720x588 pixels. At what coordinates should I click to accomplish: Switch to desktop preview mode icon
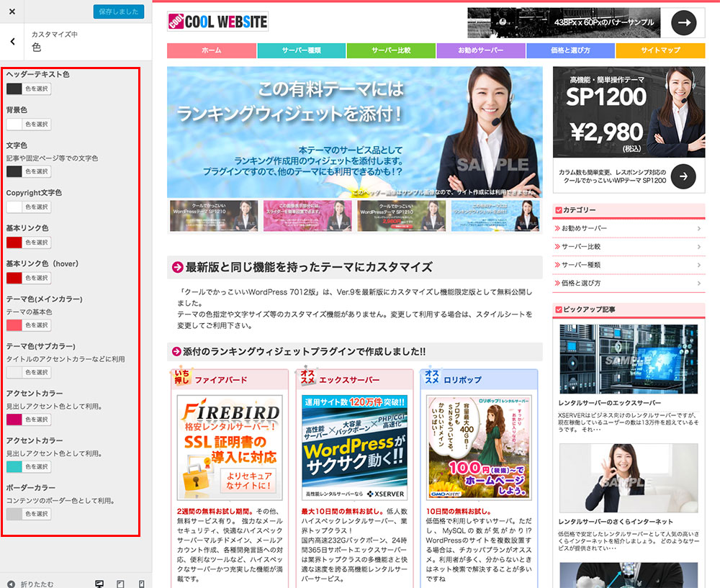[x=99, y=584]
